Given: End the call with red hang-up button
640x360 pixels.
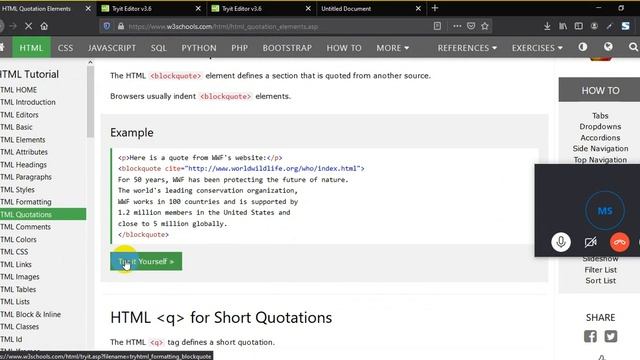Looking at the screenshot, I should pos(619,242).
